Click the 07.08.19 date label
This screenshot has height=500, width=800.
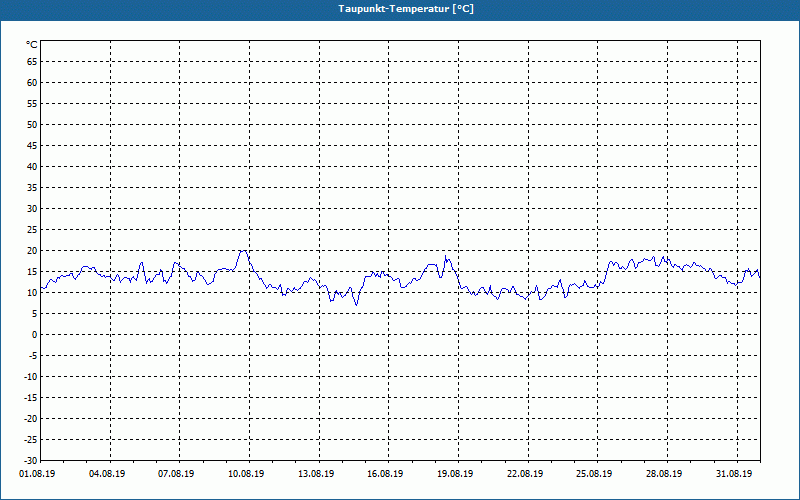pyautogui.click(x=177, y=474)
